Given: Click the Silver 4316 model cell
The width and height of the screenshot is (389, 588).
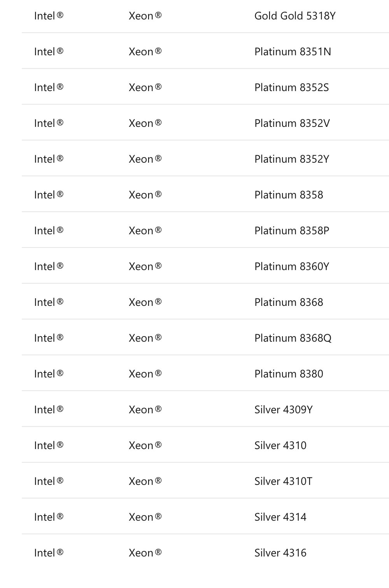Looking at the screenshot, I should coord(280,553).
